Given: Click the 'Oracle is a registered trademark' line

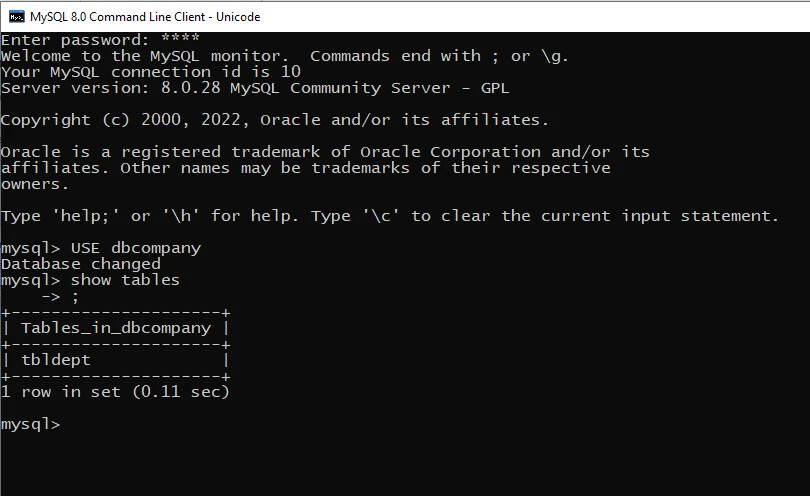Looking at the screenshot, I should [x=325, y=152].
